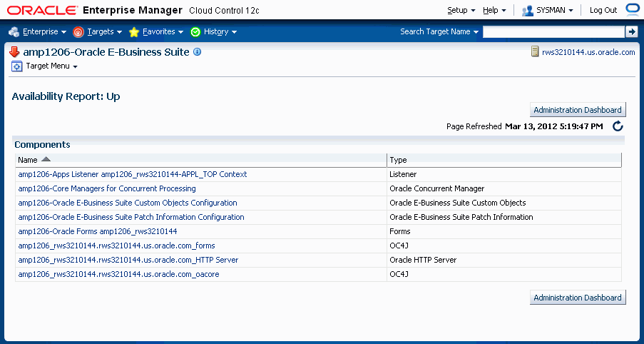Select the 'Forms' type cell

pyautogui.click(x=504, y=231)
